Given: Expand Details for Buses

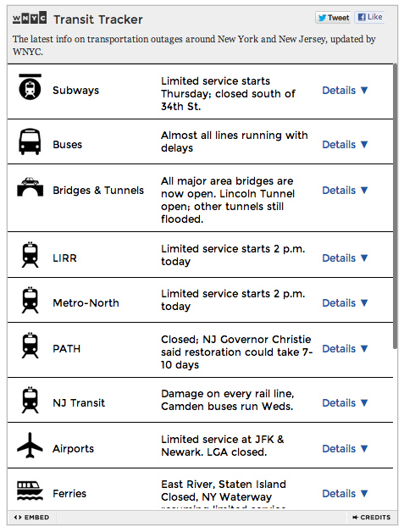Looking at the screenshot, I should click(x=345, y=145).
